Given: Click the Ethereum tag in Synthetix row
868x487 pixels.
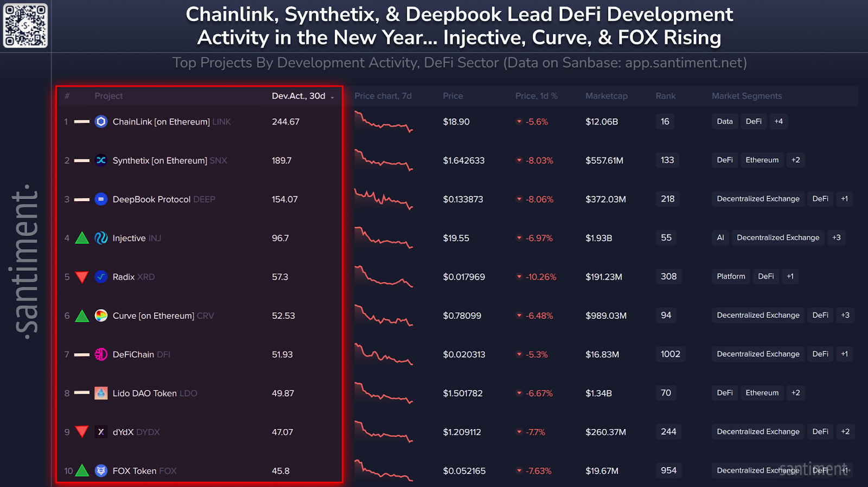Looking at the screenshot, I should click(x=762, y=160).
